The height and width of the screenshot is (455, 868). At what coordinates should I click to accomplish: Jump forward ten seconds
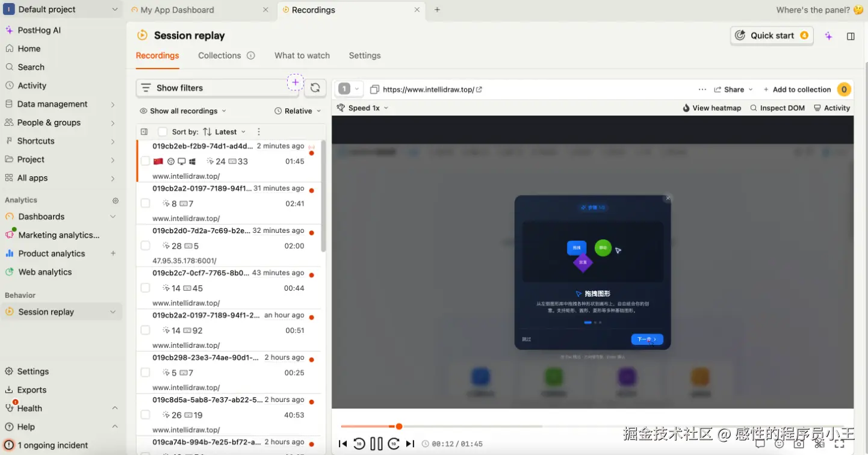pyautogui.click(x=394, y=444)
